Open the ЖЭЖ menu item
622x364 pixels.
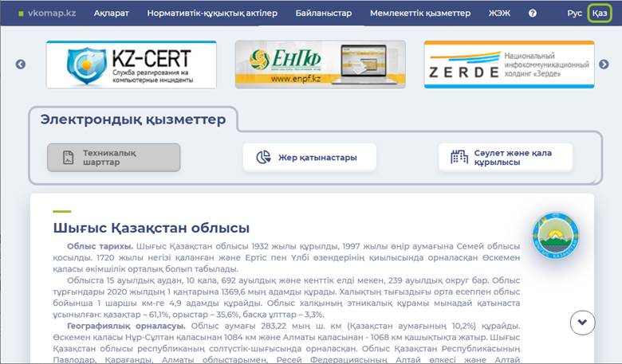(499, 14)
